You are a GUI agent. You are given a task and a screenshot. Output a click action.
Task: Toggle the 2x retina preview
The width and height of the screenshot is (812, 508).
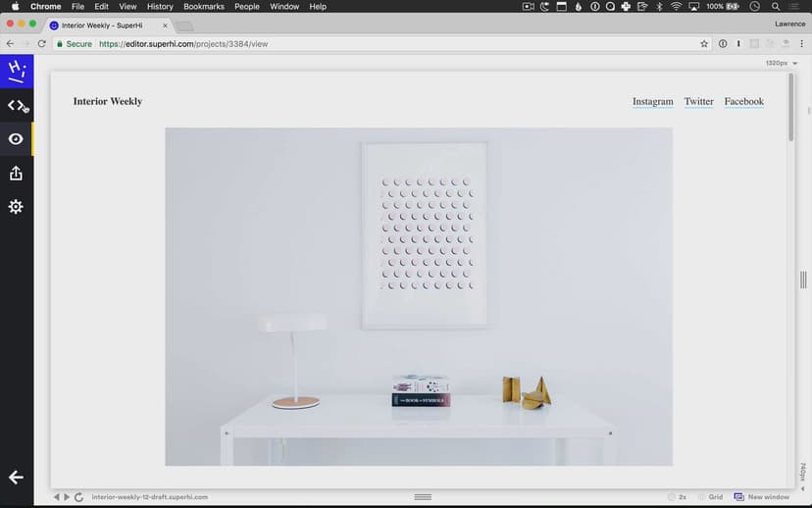click(x=677, y=497)
